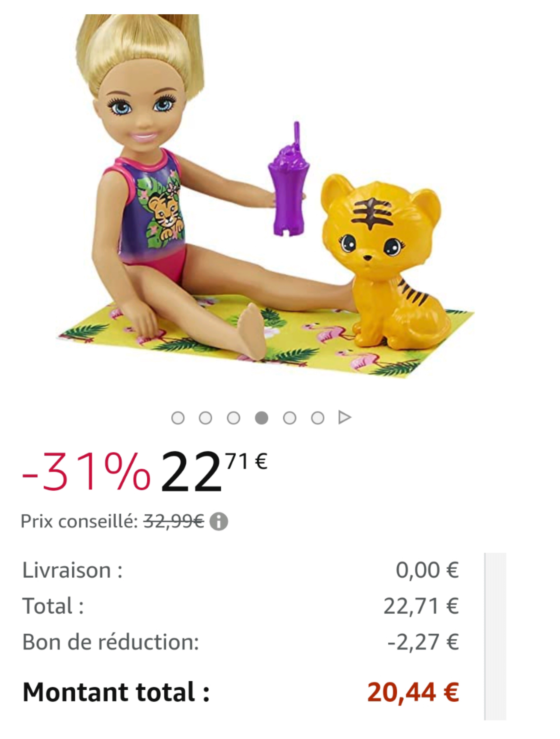
Task: Click the Total 22,71 € amount
Action: [x=421, y=606]
